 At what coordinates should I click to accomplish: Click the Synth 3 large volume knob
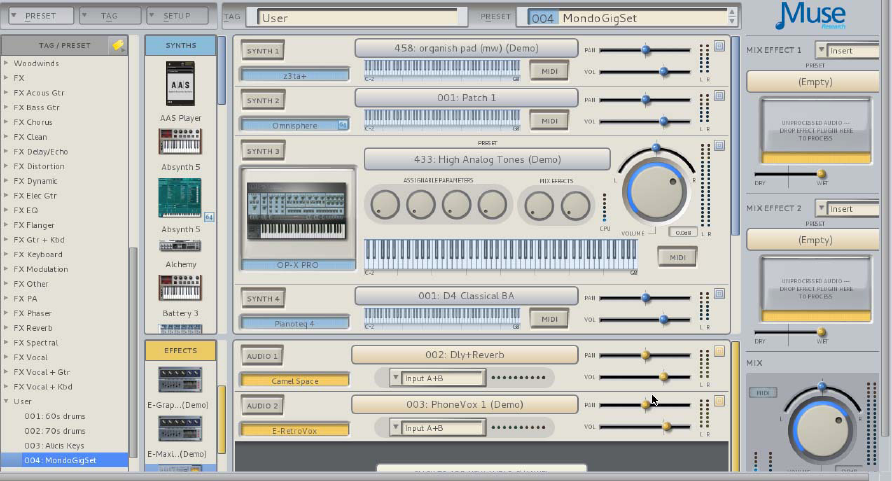(x=655, y=192)
